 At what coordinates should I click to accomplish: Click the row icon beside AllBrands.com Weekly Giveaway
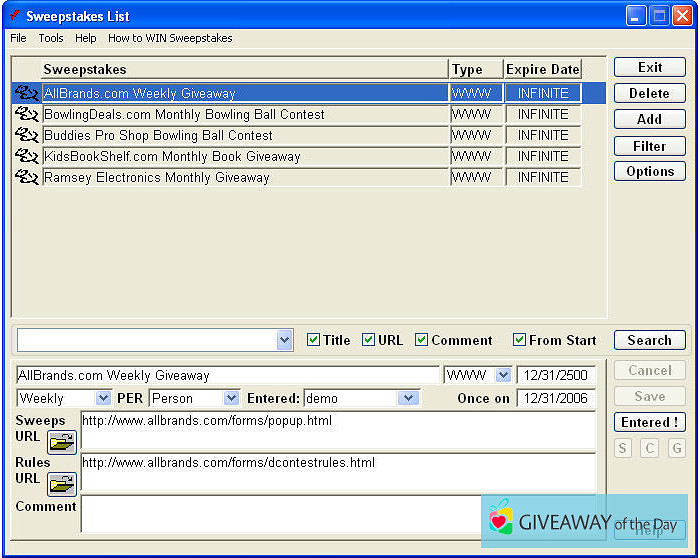pyautogui.click(x=26, y=93)
